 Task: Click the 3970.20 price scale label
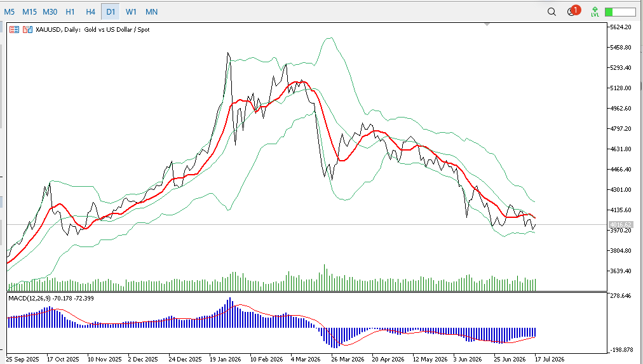[621, 231]
